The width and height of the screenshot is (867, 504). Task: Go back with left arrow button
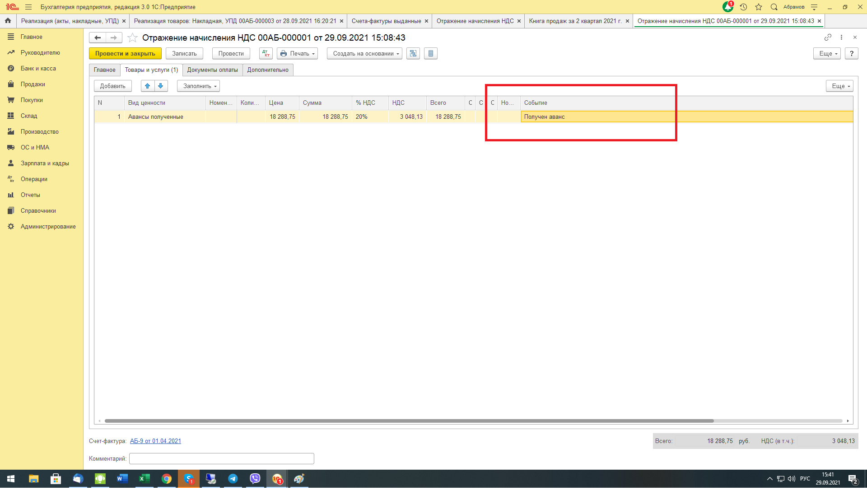pos(98,37)
